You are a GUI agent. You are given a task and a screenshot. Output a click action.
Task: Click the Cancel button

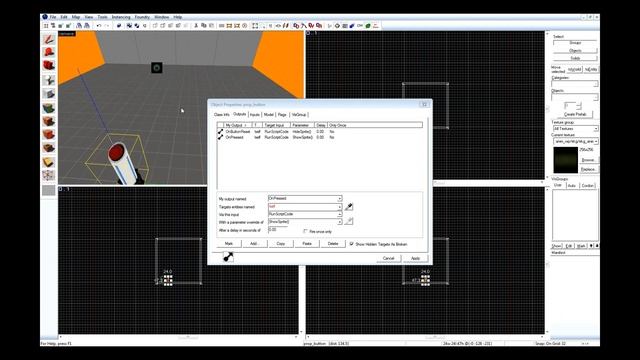pos(389,258)
